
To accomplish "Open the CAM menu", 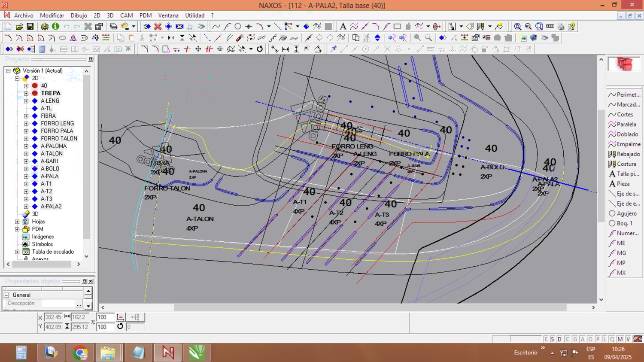I will click(x=126, y=15).
